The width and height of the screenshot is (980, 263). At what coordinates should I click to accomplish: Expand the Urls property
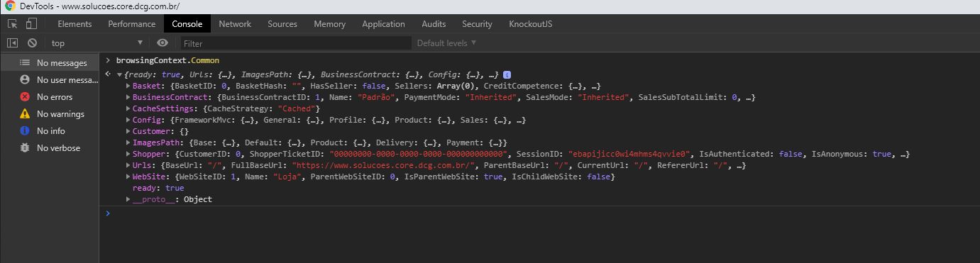(128, 165)
